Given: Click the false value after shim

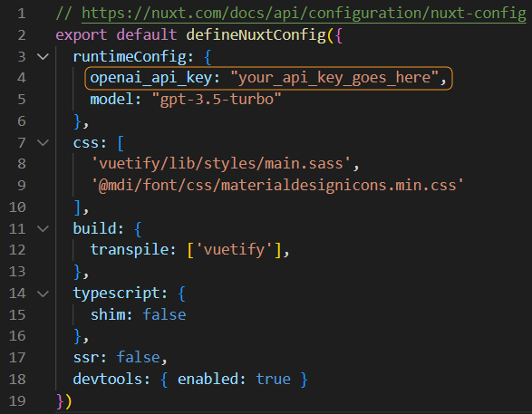Looking at the screenshot, I should click(164, 315).
